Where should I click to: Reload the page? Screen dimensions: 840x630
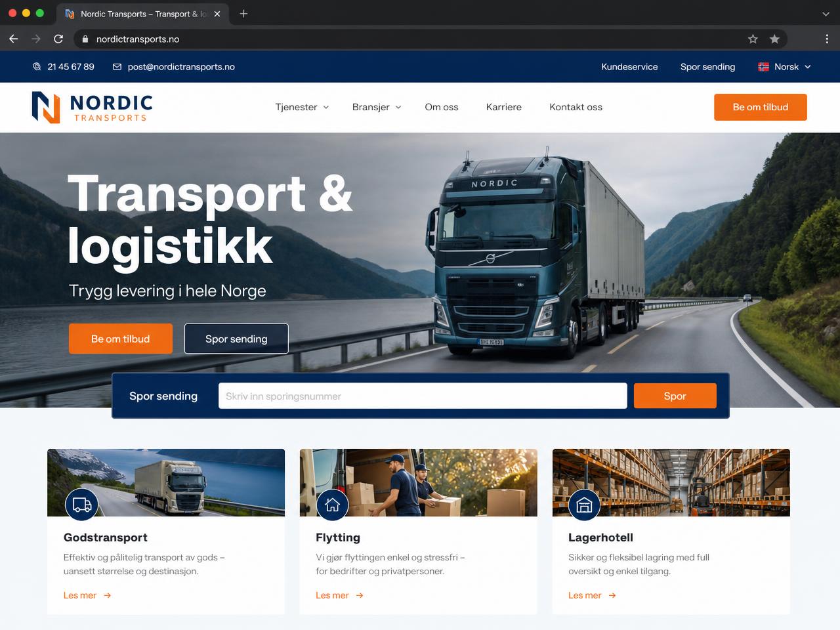point(58,39)
